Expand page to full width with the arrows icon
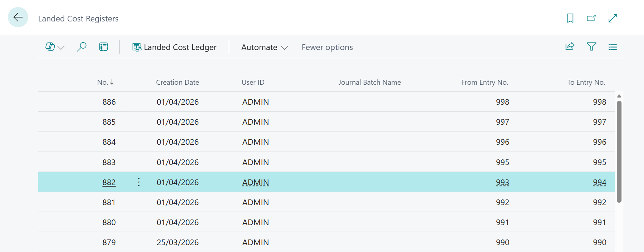The image size is (644, 252). [x=613, y=18]
